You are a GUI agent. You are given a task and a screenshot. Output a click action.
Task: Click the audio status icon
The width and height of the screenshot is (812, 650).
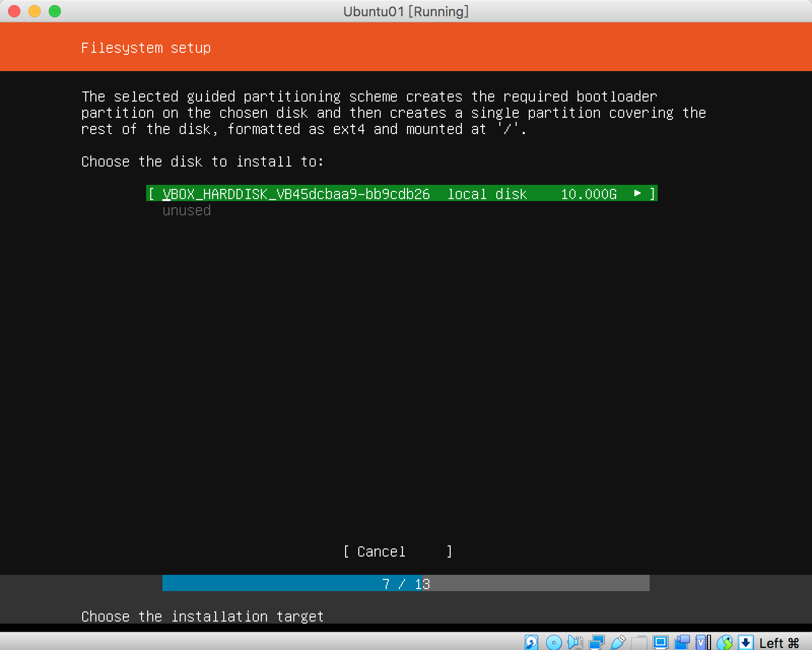click(576, 642)
